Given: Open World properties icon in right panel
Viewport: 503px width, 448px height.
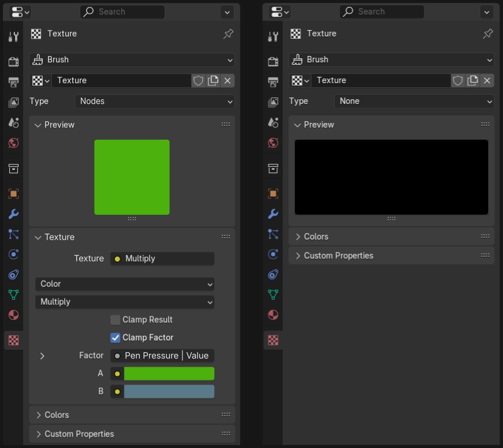Looking at the screenshot, I should click(x=273, y=143).
